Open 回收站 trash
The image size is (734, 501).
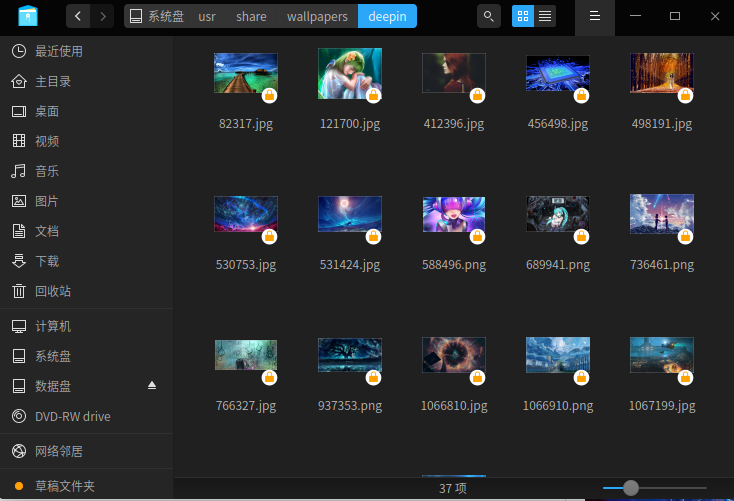[x=87, y=291]
